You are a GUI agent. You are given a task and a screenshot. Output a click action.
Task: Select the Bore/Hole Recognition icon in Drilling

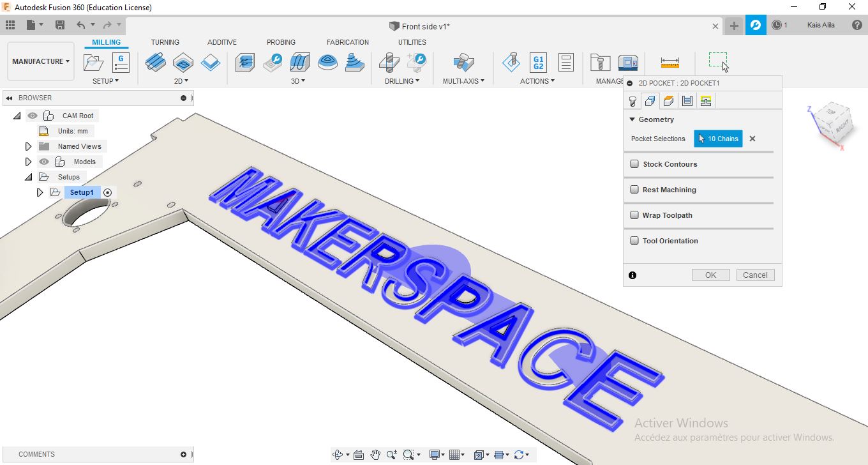(x=416, y=63)
